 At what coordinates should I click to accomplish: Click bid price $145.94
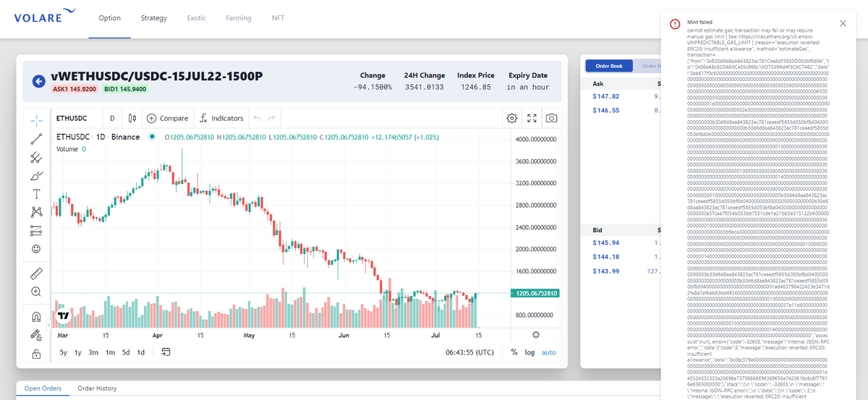point(605,243)
